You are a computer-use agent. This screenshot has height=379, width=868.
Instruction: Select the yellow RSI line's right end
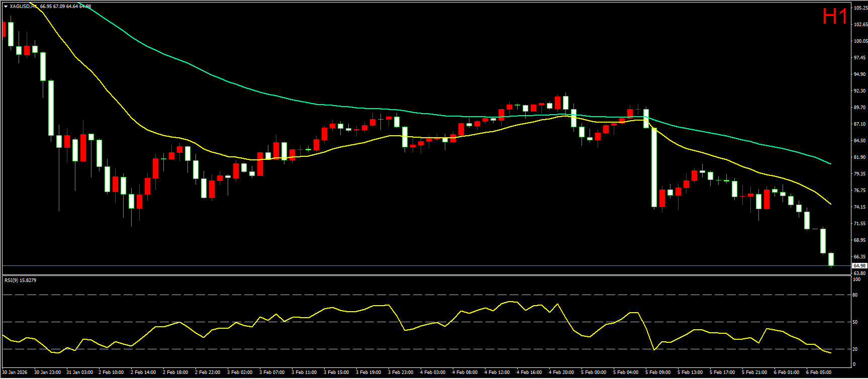830,353
